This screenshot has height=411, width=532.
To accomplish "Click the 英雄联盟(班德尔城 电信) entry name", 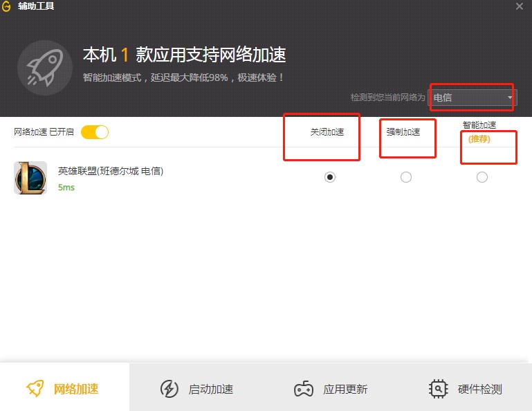I will coord(111,171).
